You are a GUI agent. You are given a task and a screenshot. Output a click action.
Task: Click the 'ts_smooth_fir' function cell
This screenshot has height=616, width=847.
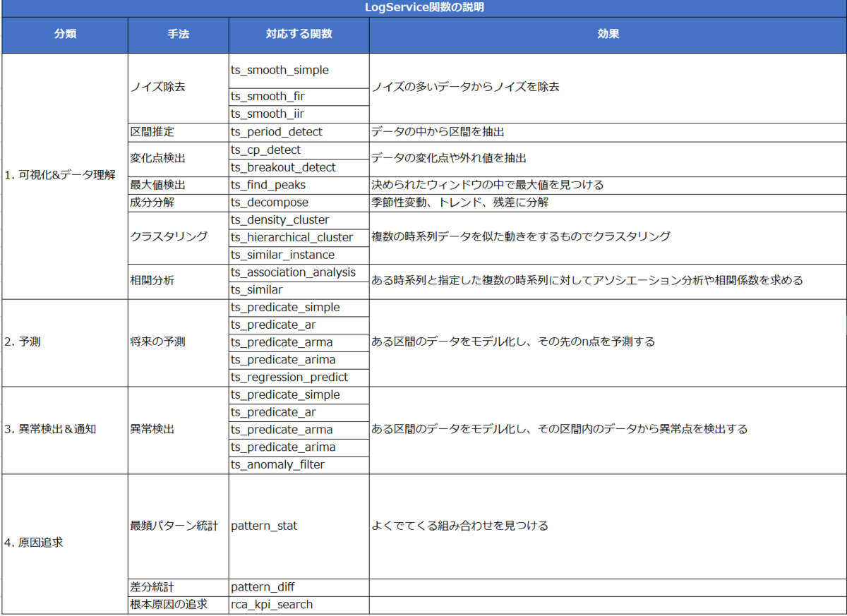[299, 97]
